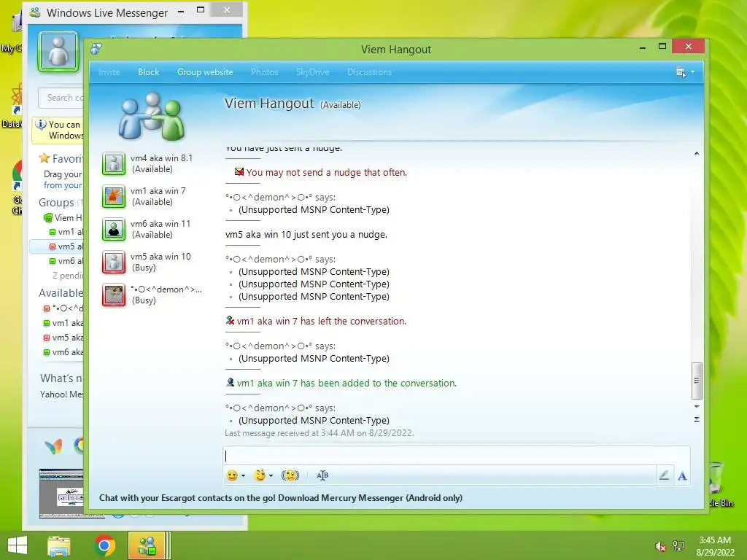Open Google Chrome from the taskbar
Screen dimensions: 747x560
point(104,545)
